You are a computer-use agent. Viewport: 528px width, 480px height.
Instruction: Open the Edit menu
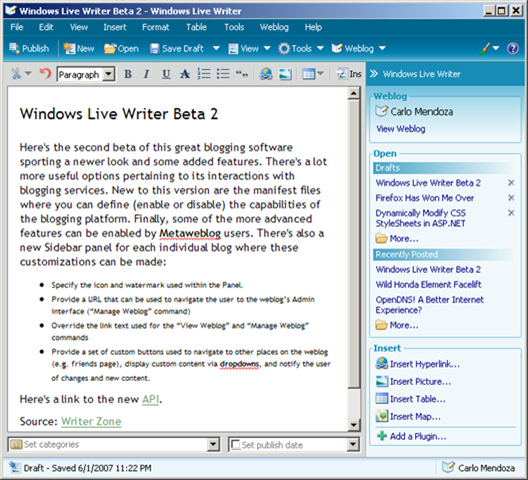[x=46, y=27]
